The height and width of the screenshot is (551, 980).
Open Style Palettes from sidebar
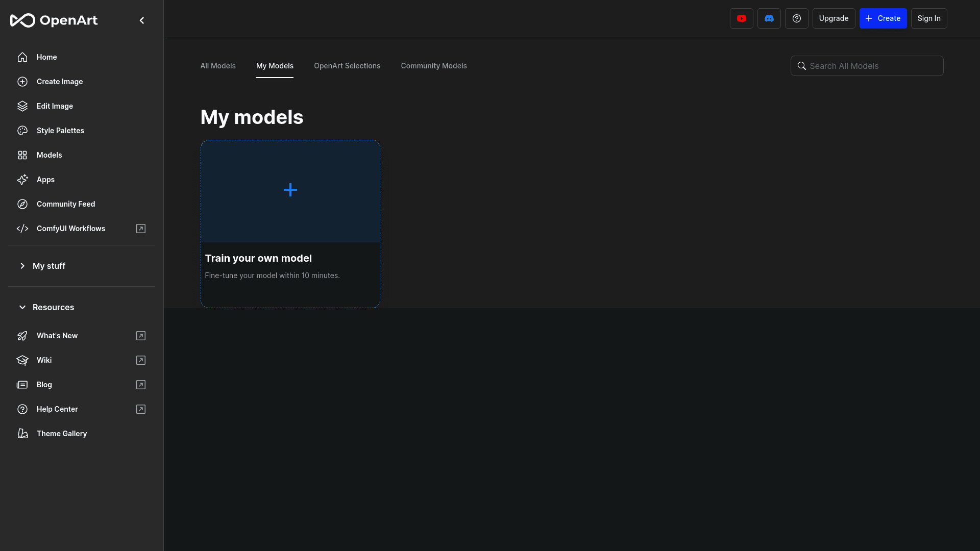click(x=60, y=131)
